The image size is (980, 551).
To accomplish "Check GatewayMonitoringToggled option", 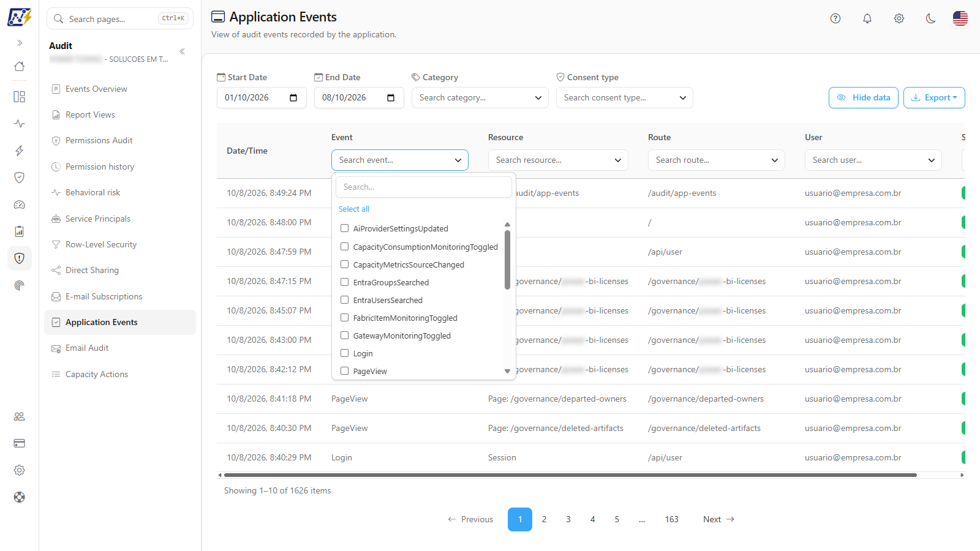I will tap(345, 335).
